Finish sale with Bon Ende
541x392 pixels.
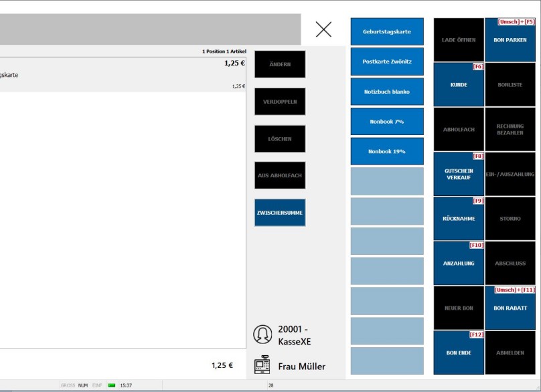point(459,353)
